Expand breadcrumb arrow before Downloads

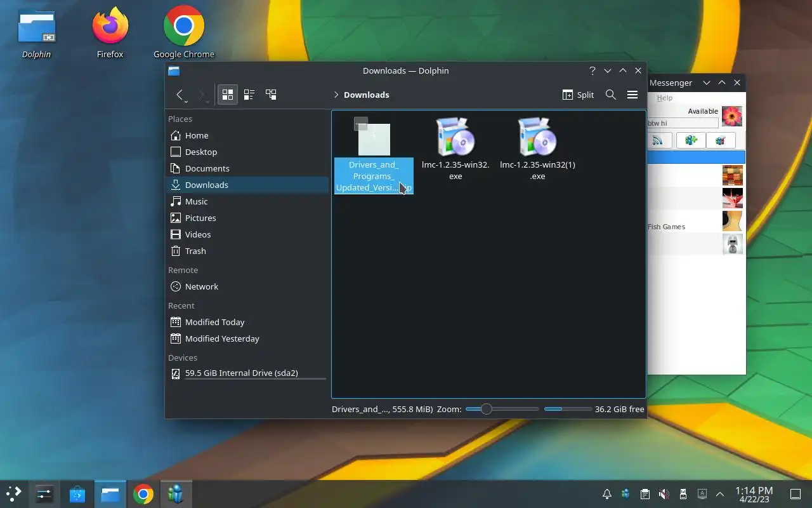pos(336,95)
